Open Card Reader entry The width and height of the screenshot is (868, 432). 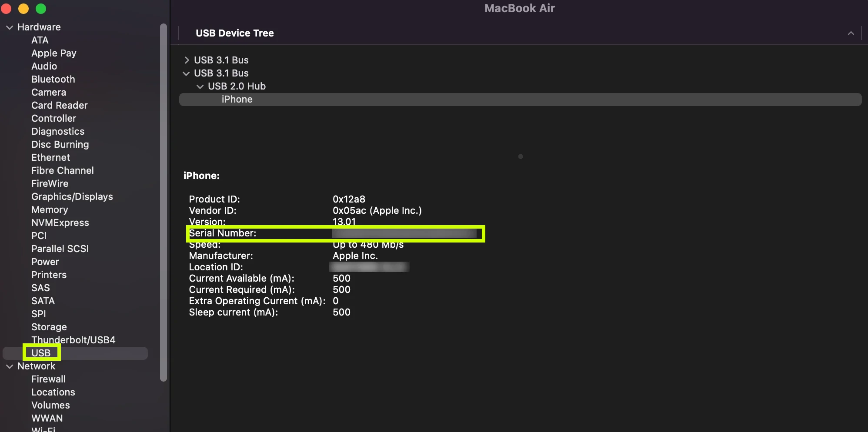(x=60, y=105)
